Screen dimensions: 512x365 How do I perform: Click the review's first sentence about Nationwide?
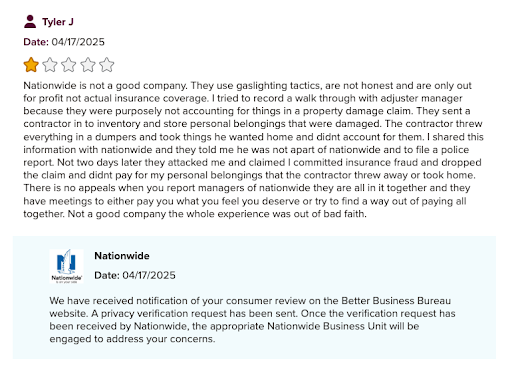(x=105, y=86)
